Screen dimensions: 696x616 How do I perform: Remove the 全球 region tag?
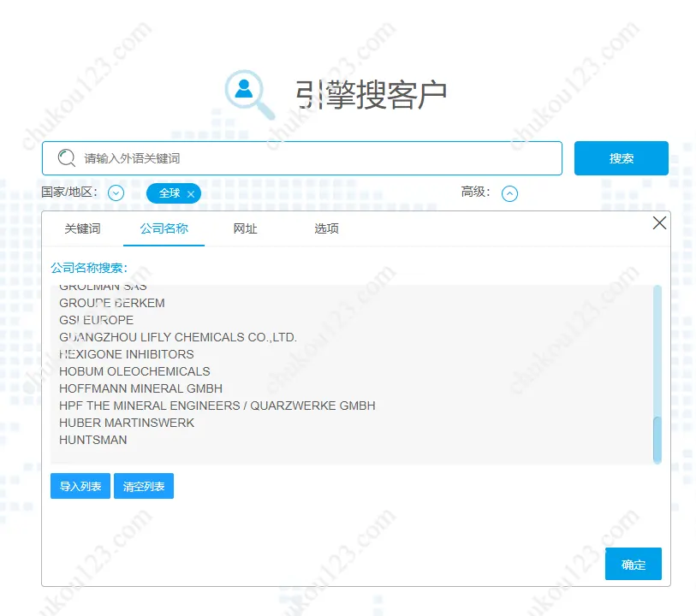point(191,194)
